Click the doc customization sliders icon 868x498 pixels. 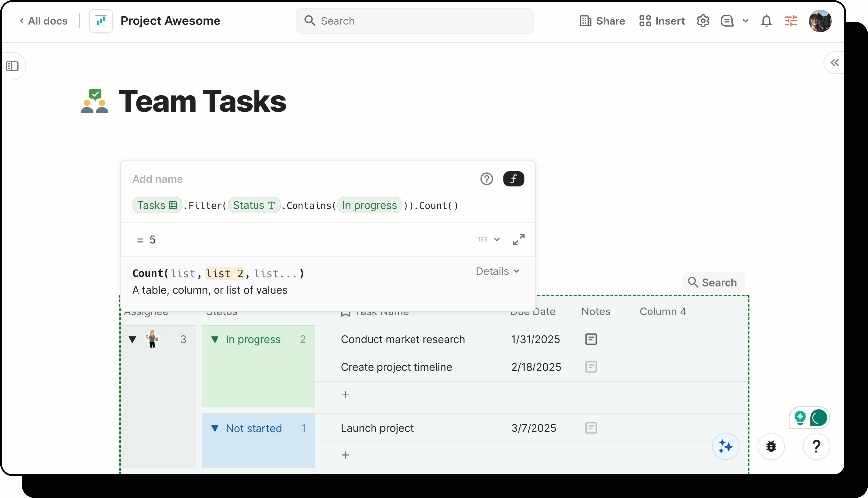pos(791,21)
